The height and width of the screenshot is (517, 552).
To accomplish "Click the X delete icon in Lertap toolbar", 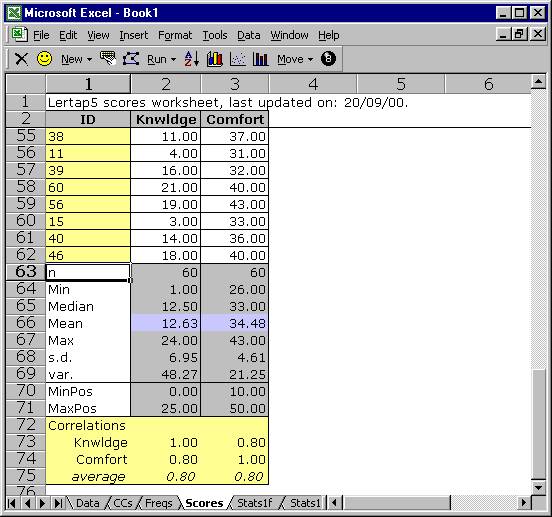I will point(21,59).
